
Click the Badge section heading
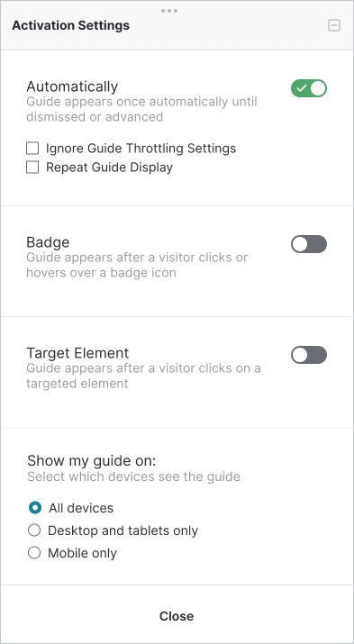(48, 242)
